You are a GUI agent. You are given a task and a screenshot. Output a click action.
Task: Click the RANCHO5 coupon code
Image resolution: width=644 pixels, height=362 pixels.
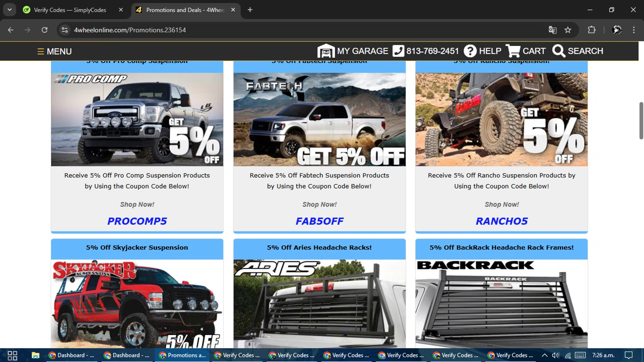501,221
